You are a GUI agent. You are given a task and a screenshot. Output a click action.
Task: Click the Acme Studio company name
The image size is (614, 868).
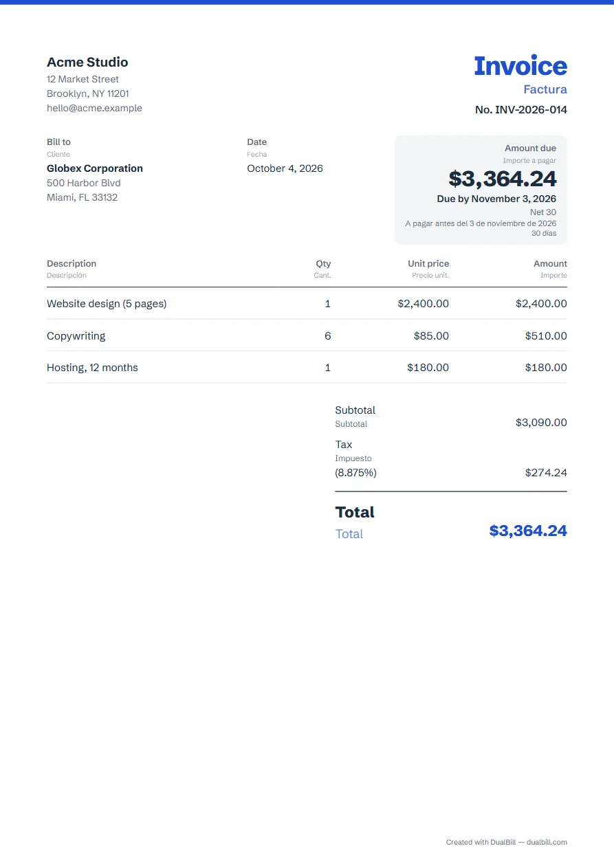(87, 62)
